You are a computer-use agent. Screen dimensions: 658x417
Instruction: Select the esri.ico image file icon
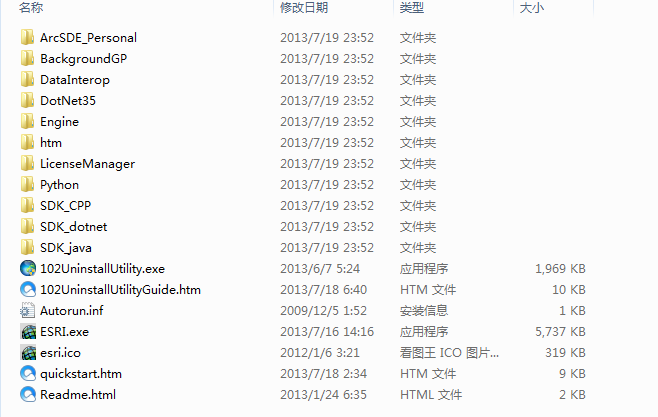(28, 352)
